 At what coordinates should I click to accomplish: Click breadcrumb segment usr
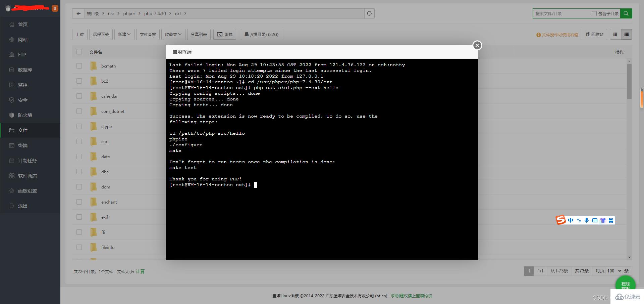111,13
